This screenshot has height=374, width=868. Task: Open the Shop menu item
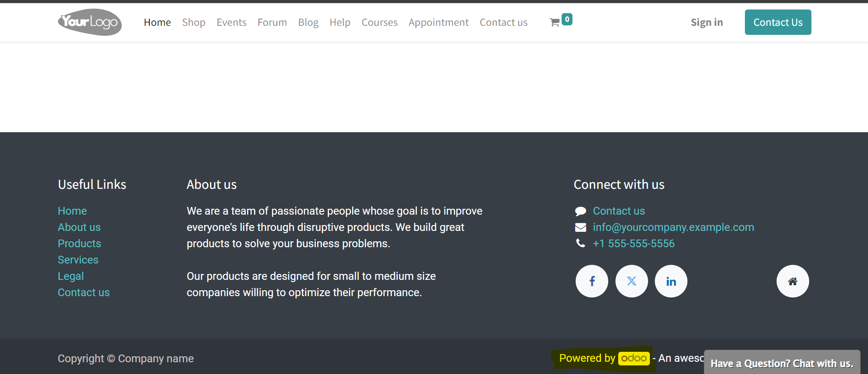[194, 22]
